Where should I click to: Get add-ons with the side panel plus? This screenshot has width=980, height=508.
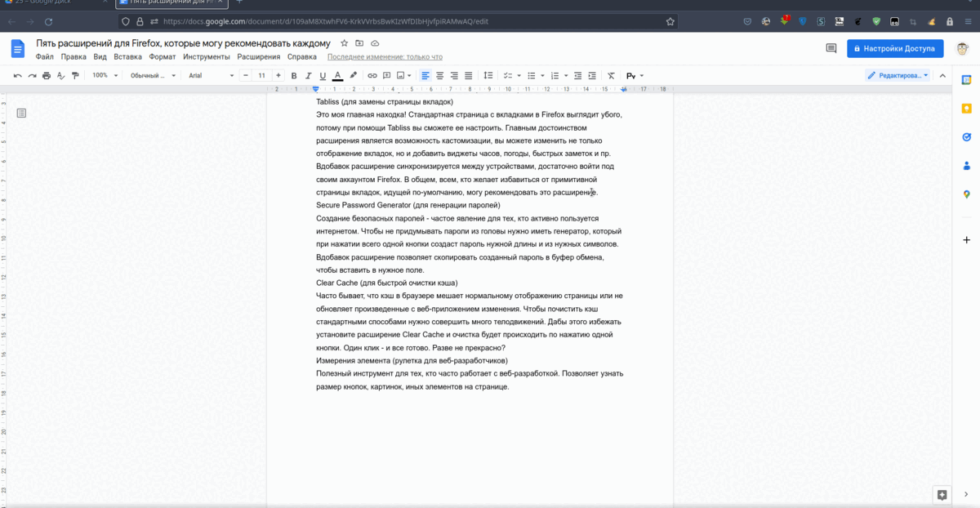pyautogui.click(x=966, y=239)
